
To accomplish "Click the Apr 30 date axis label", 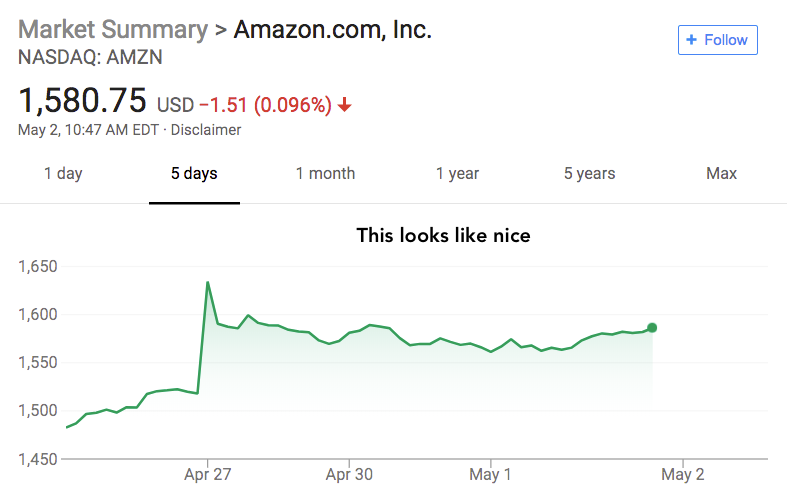I will pos(350,474).
